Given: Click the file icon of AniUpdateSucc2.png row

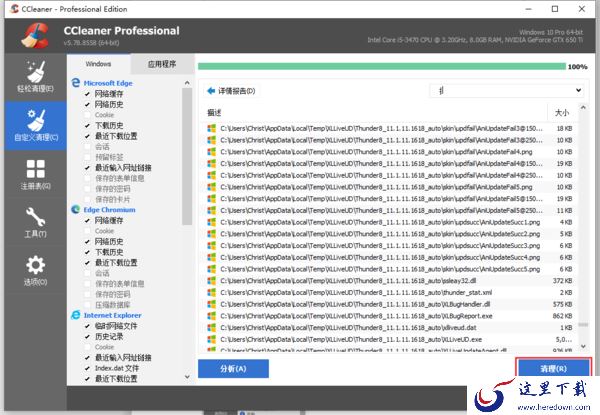Looking at the screenshot, I should click(x=212, y=234).
